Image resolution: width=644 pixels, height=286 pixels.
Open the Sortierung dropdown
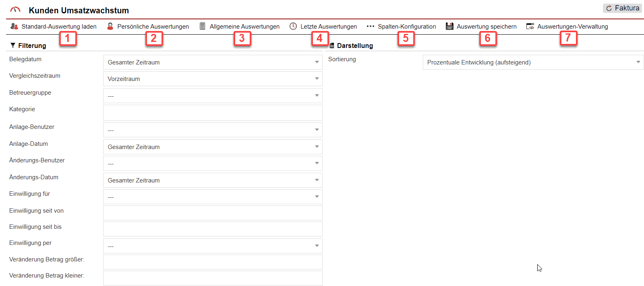pos(533,62)
